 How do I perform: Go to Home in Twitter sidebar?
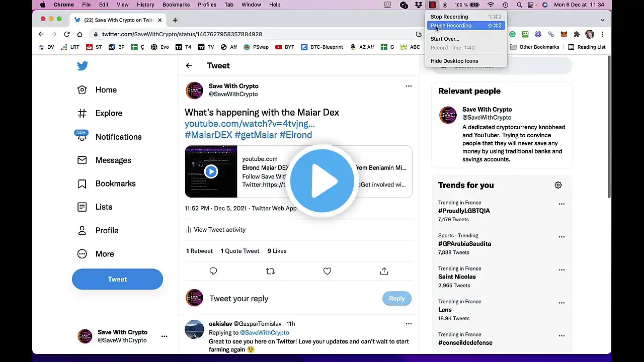(x=97, y=90)
